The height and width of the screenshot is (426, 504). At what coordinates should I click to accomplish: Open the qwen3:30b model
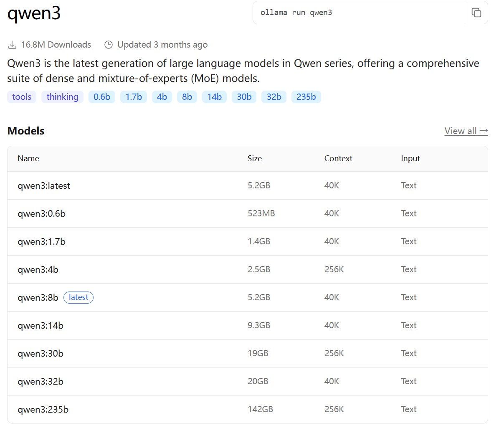click(x=41, y=354)
